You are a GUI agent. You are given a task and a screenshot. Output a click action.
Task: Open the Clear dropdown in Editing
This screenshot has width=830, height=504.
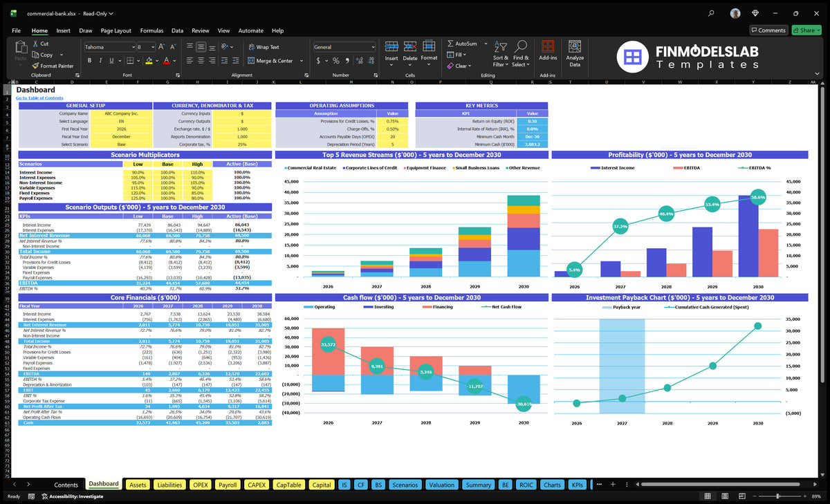(459, 66)
